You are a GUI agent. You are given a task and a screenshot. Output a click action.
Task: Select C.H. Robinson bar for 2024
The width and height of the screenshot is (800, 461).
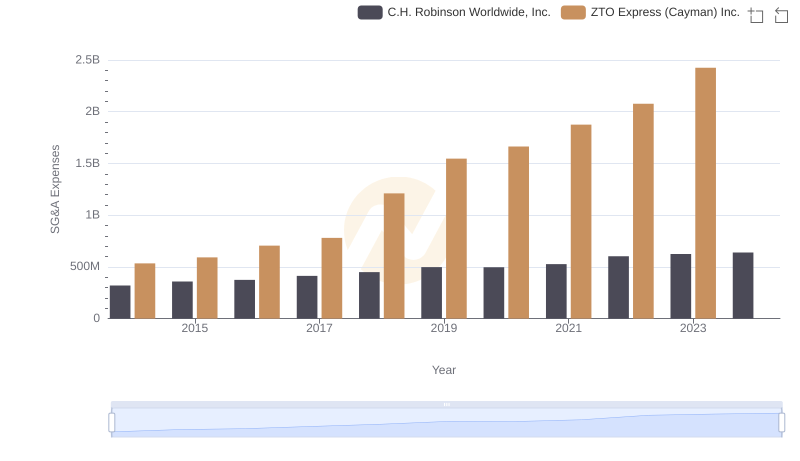click(x=743, y=286)
